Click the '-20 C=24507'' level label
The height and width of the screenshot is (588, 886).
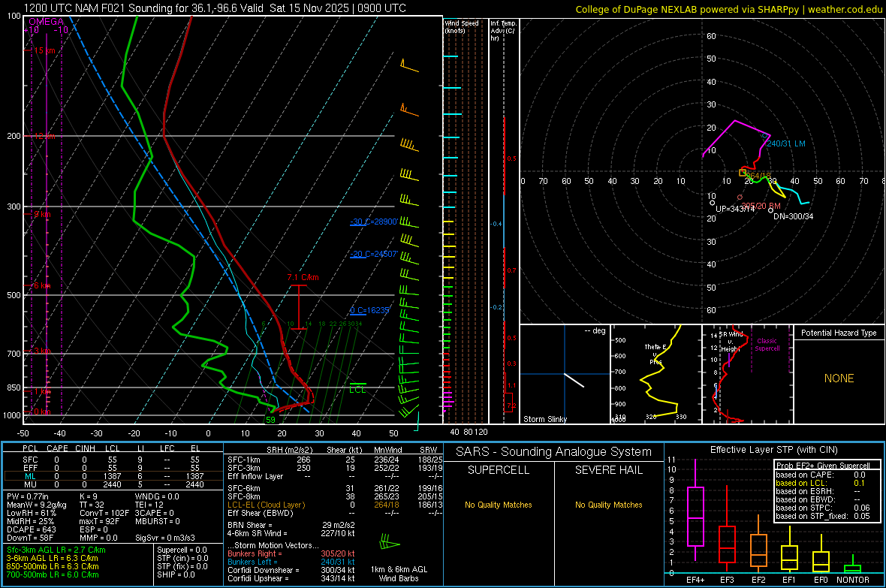pyautogui.click(x=373, y=254)
